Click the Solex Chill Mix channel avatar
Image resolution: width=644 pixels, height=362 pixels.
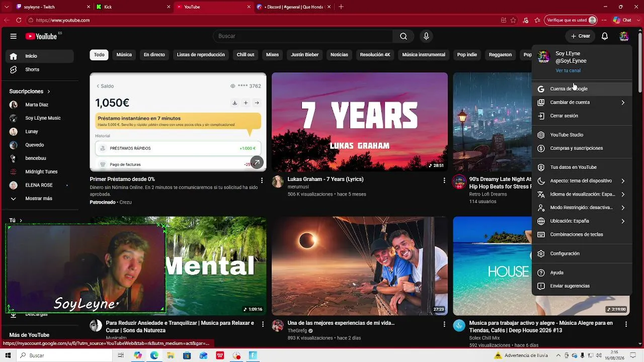[459, 326]
